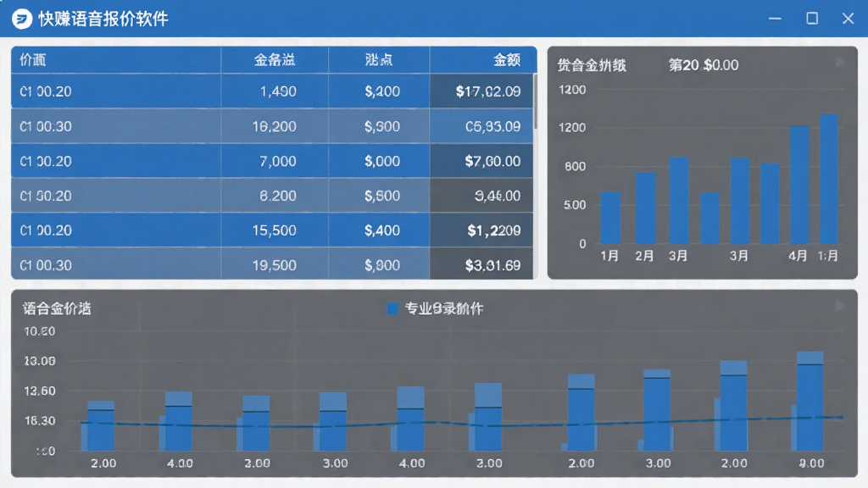This screenshot has width=868, height=488.
Task: Select the amount cell $1,2209
Action: [481, 230]
